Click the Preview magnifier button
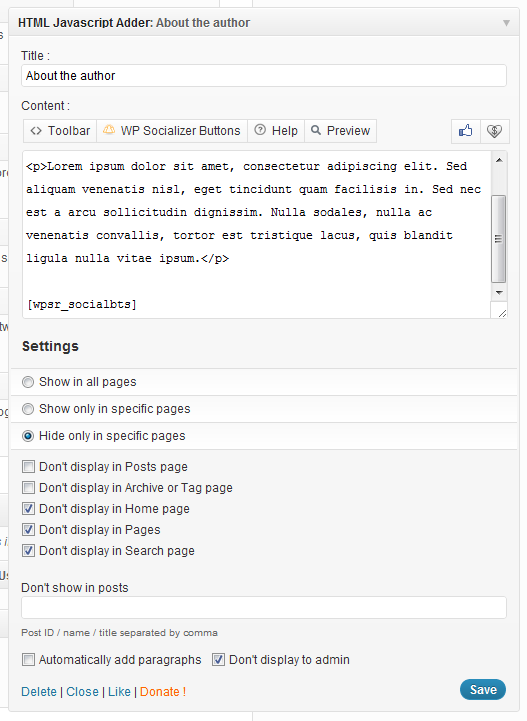This screenshot has width=527, height=721. 340,131
